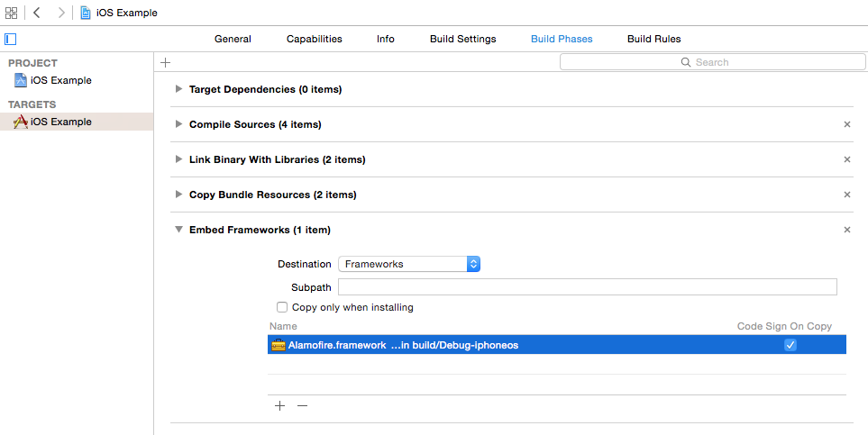Collapse the Embed Frameworks section
This screenshot has height=435, width=868.
tap(179, 230)
